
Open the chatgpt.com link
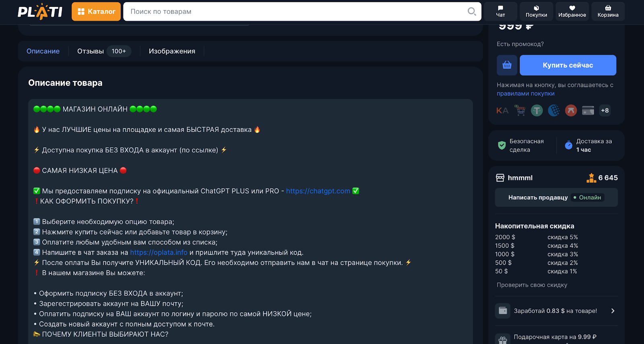click(x=318, y=191)
